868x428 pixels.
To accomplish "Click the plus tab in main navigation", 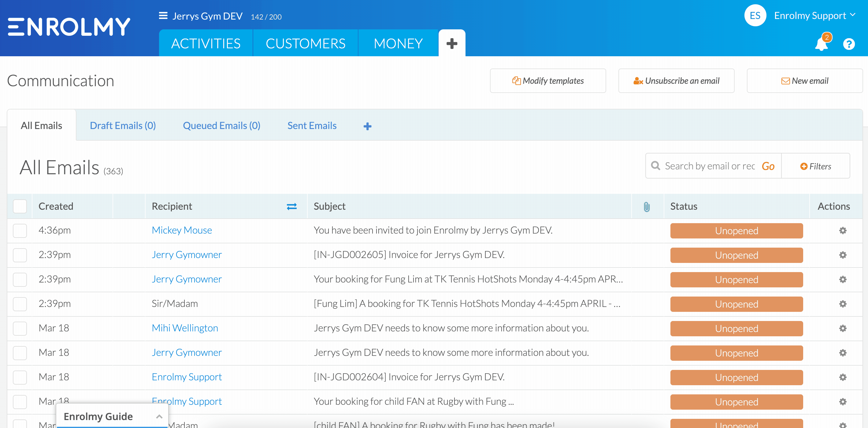I will (451, 43).
